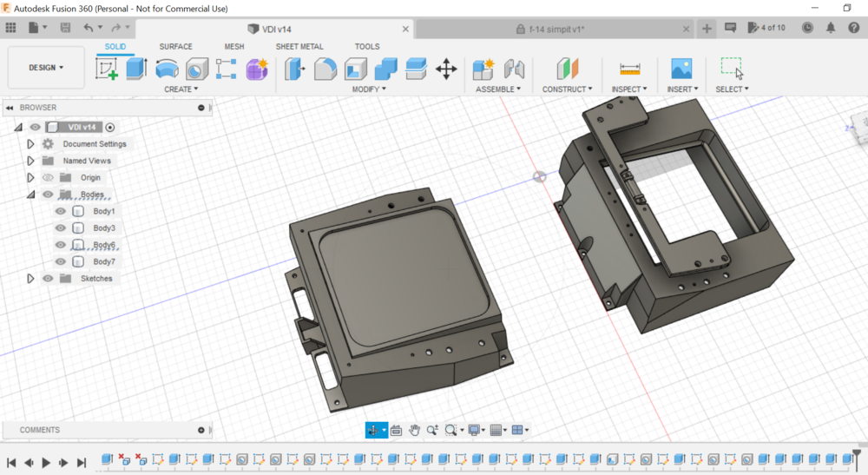This screenshot has height=475, width=868.
Task: Open the CONSTRUCT menu label
Action: click(x=567, y=89)
